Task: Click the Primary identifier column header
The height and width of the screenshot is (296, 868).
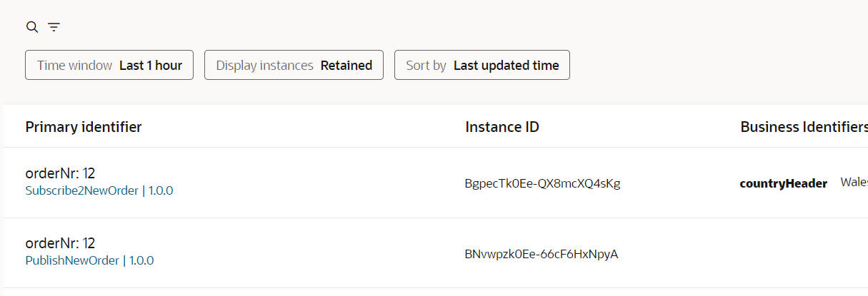Action: [84, 127]
